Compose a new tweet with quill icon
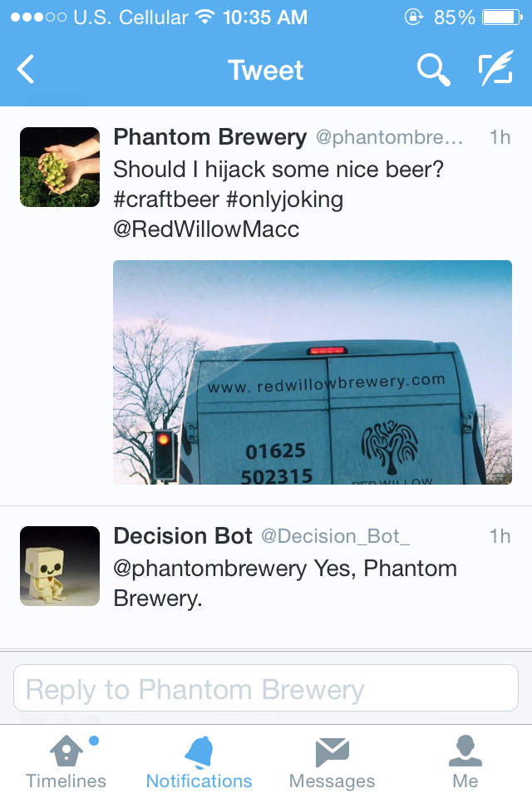This screenshot has width=532, height=798. pyautogui.click(x=495, y=68)
